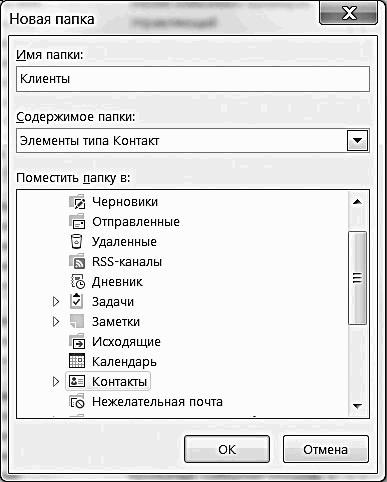Confirm with the OK button
This screenshot has width=387, height=482.
pyautogui.click(x=227, y=449)
